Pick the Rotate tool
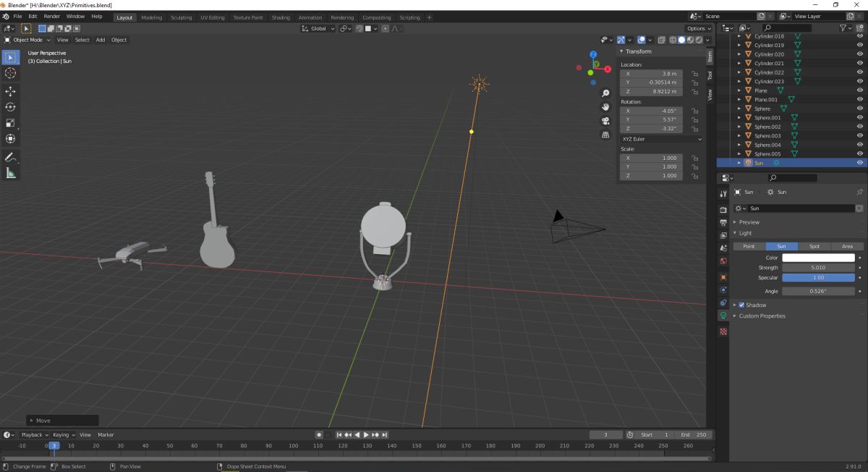 click(x=11, y=107)
